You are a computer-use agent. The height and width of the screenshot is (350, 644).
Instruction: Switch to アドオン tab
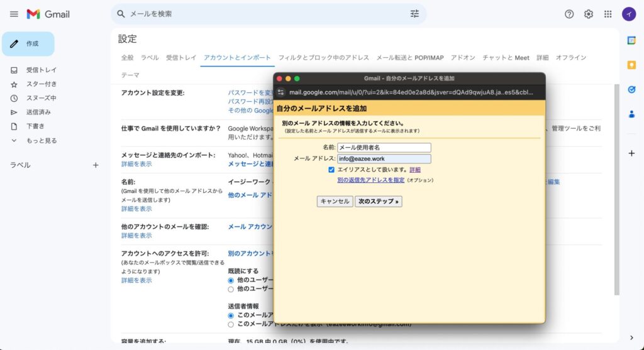tap(463, 57)
